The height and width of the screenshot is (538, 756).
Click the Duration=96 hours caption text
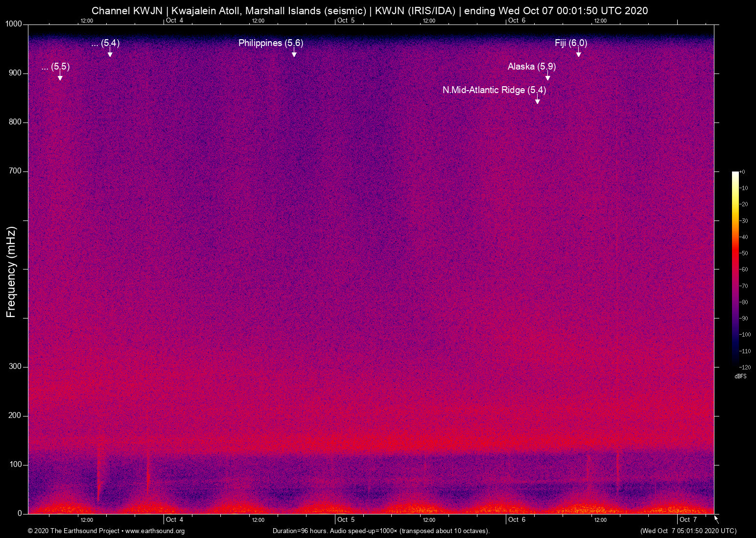pyautogui.click(x=380, y=531)
